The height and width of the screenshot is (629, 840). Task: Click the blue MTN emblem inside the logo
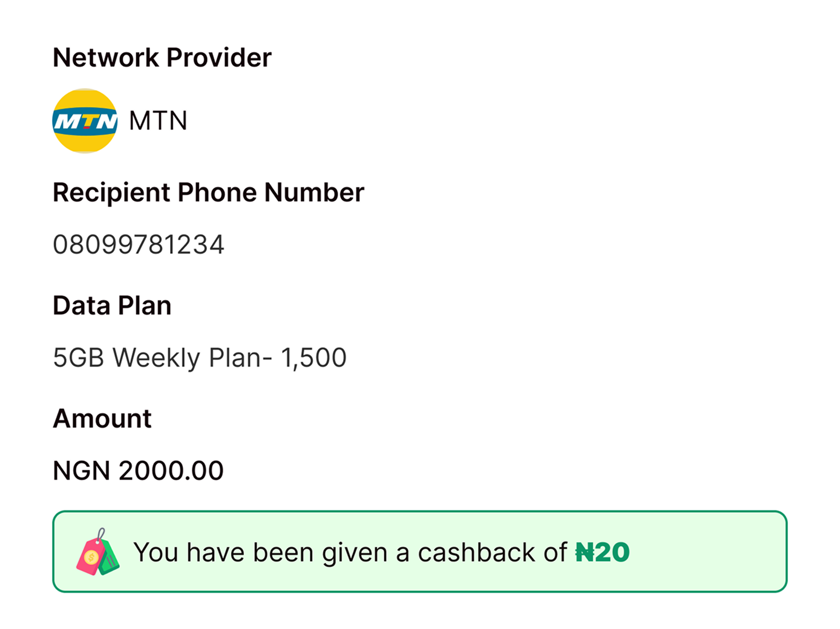pos(85,120)
